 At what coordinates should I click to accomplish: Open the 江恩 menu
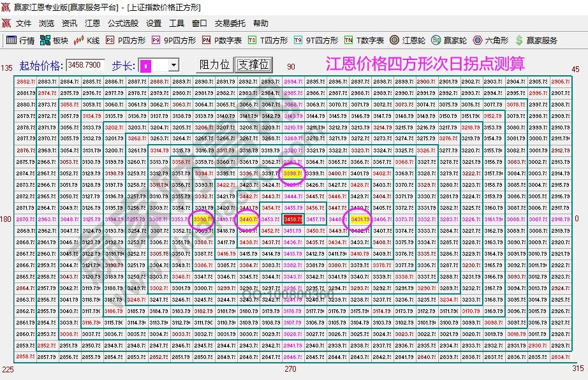click(92, 22)
